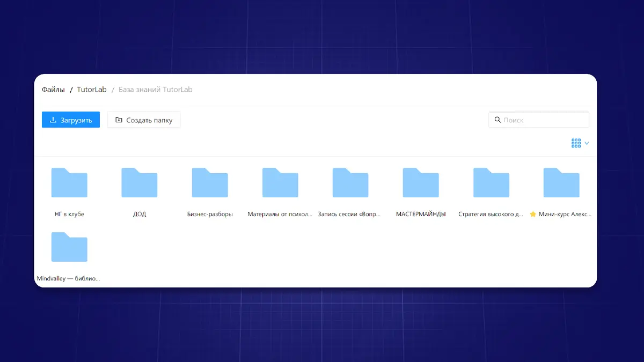644x362 pixels.
Task: Open the МАСТЕРМАЙНДЫ folder icon
Action: (x=421, y=183)
